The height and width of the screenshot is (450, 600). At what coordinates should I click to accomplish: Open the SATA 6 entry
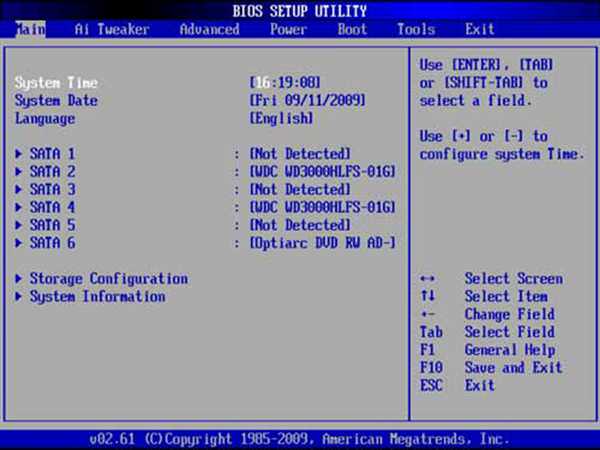point(52,243)
